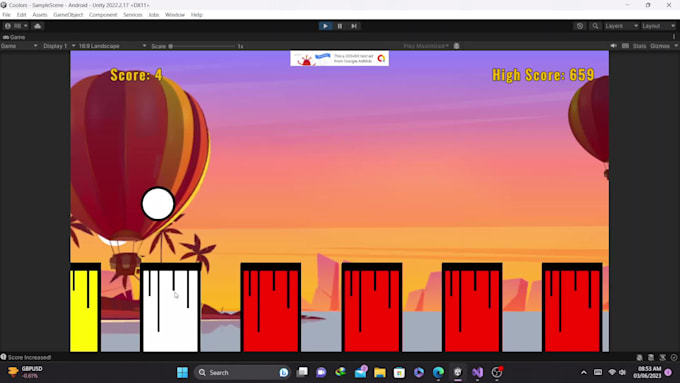Viewport: 680px width, 383px height.
Task: Open Bing chat icon in search box
Action: click(284, 373)
